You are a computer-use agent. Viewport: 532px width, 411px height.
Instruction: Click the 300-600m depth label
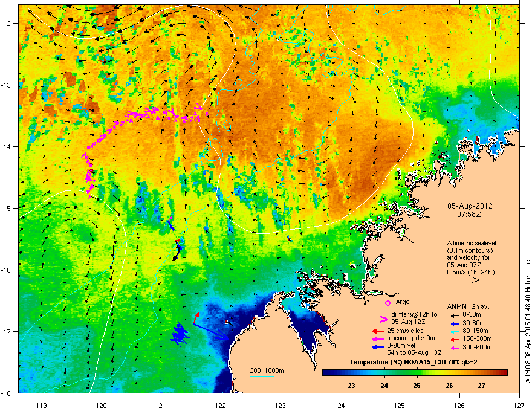tap(477, 347)
